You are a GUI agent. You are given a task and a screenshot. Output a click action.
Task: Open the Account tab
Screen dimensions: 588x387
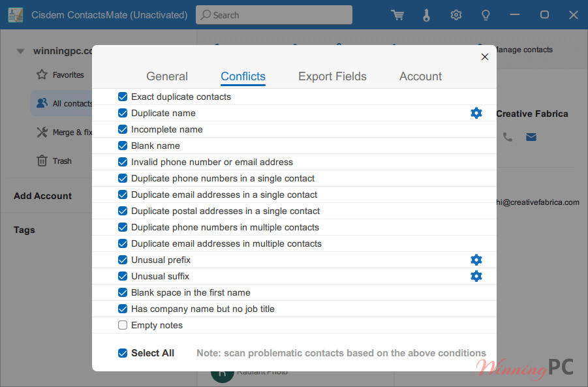tap(420, 76)
